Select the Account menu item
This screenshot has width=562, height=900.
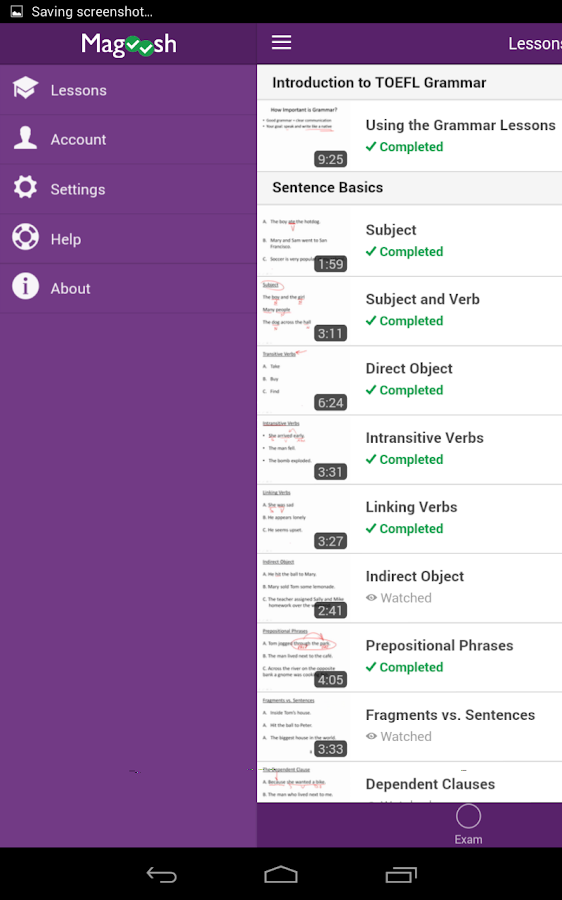coord(128,139)
